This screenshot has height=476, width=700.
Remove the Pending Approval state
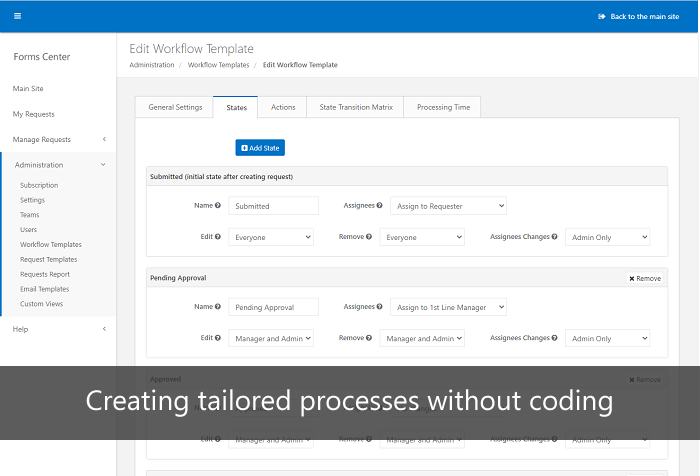coord(645,278)
